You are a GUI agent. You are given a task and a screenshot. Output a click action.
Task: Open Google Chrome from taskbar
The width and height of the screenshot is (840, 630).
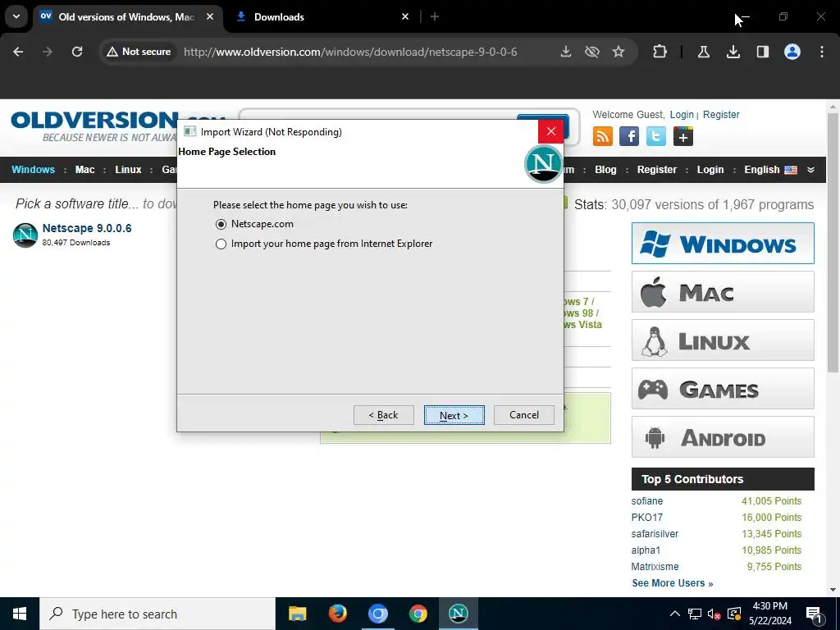418,614
